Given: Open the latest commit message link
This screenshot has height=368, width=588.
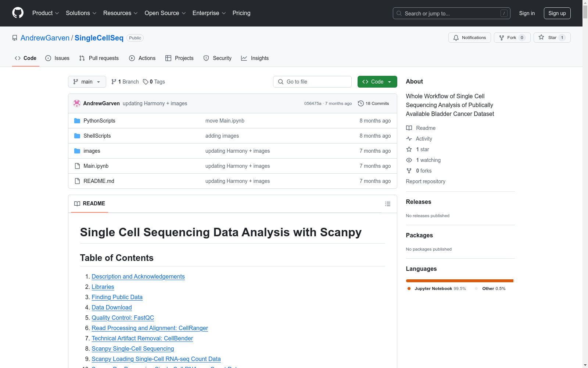Looking at the screenshot, I should (x=155, y=103).
